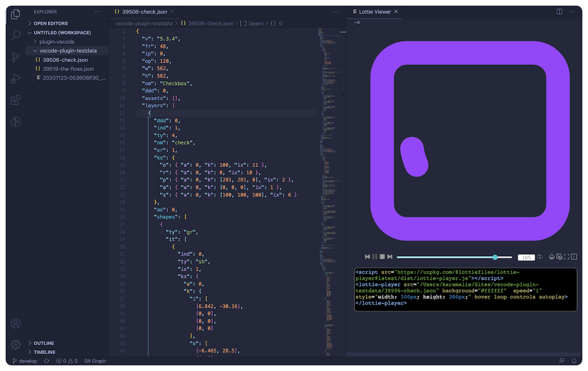Open the Search panel in the activity bar
This screenshot has height=371, width=588.
point(15,36)
